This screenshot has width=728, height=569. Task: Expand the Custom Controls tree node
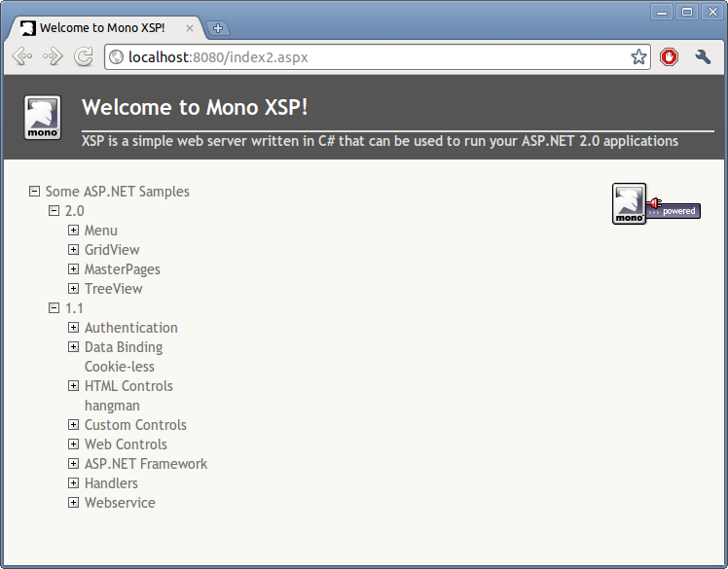point(73,425)
